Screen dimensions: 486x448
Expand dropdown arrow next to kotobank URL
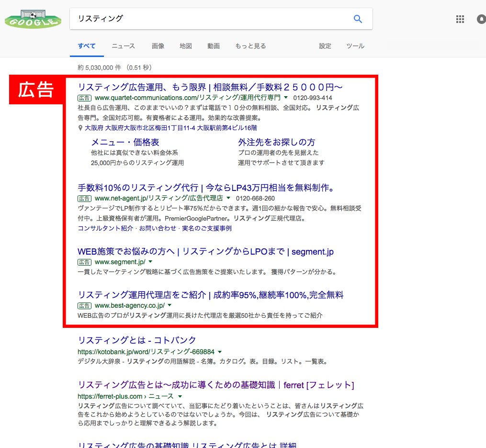[x=220, y=352]
